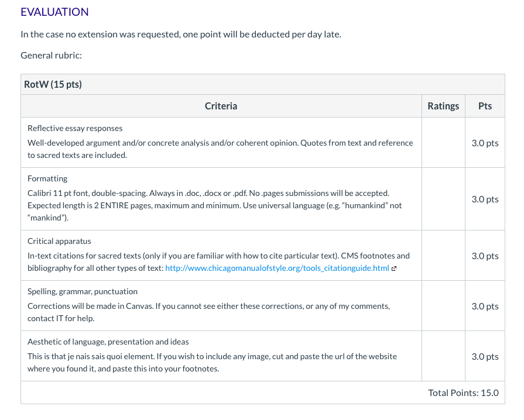Select Aesthetic of language, presentation and ideas

pyautogui.click(x=108, y=342)
